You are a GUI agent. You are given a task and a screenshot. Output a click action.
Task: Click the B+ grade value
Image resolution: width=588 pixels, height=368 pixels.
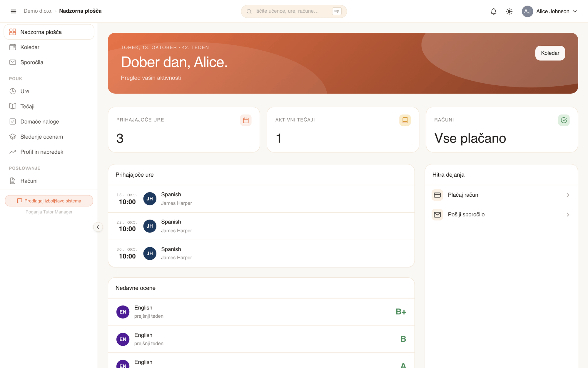[401, 312]
